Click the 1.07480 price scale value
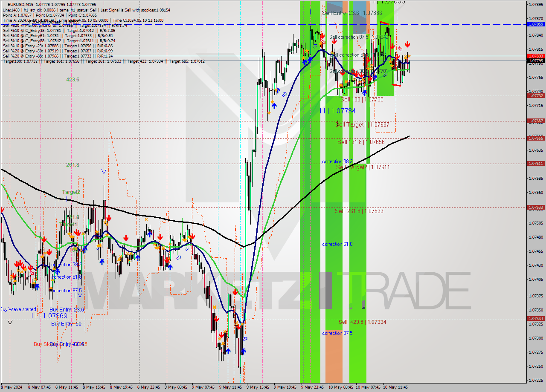Viewport: 546px width, 392px height. (x=535, y=237)
